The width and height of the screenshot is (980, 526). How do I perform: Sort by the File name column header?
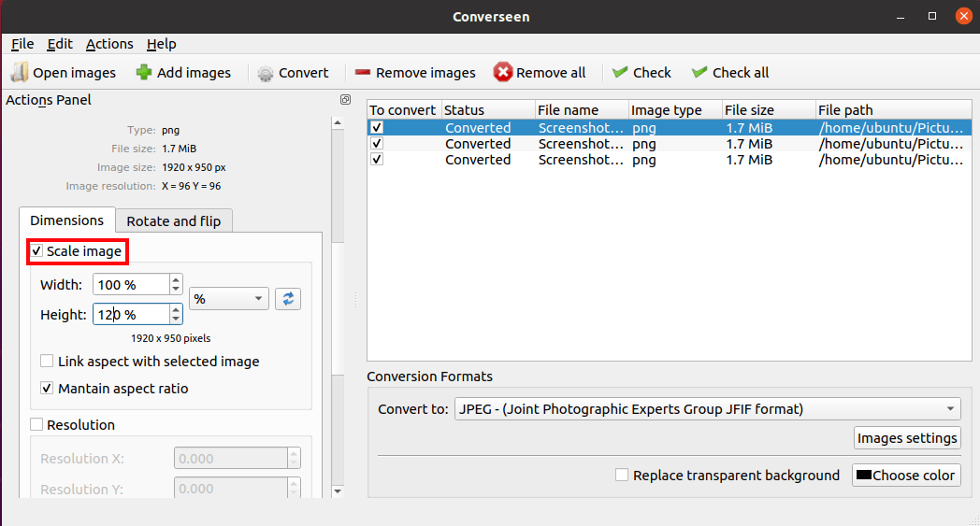582,110
